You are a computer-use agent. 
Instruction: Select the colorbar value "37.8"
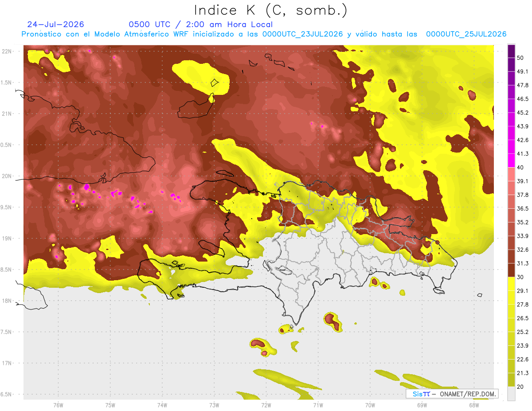click(523, 195)
